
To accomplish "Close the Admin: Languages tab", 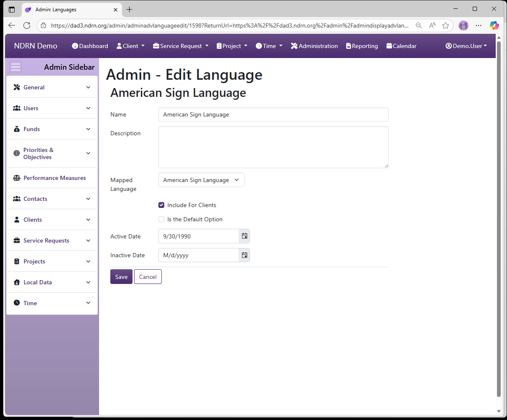I will 116,10.
